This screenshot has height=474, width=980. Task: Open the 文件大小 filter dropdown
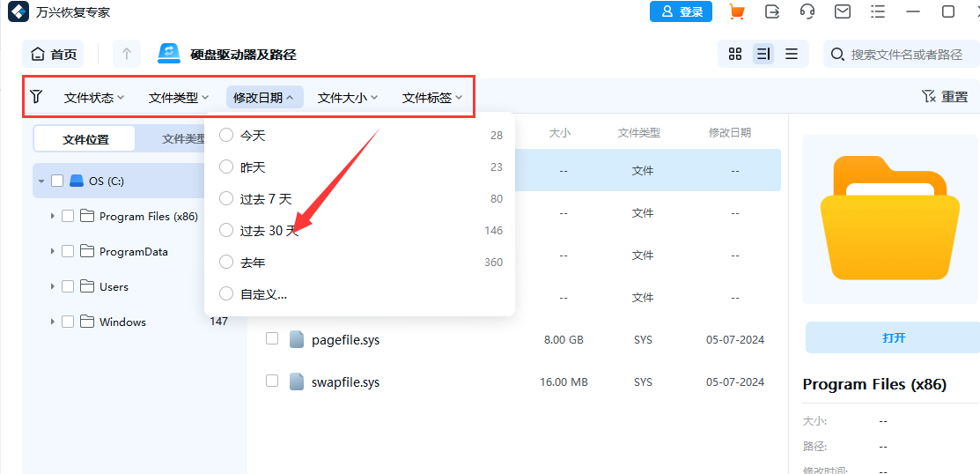[348, 97]
